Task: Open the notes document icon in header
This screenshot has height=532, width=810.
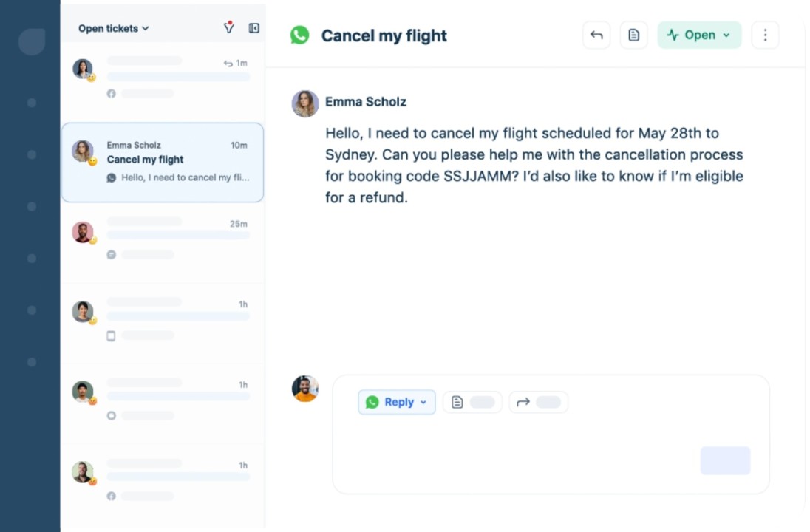Action: [633, 35]
